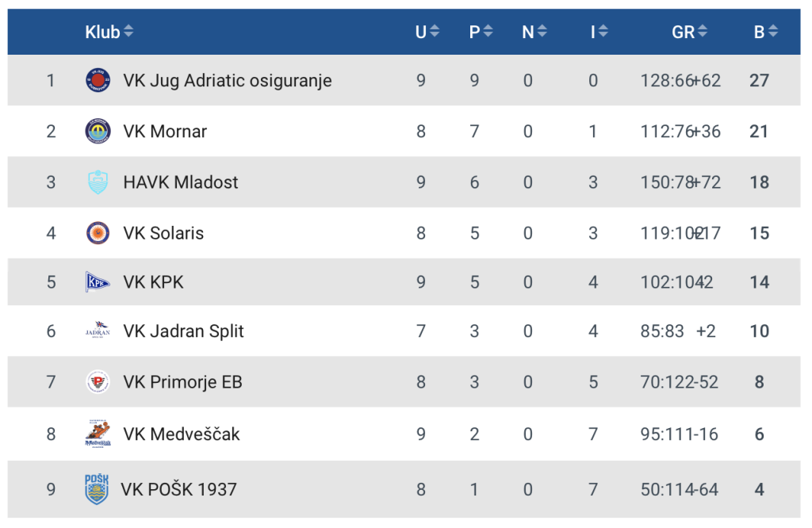Click the VK POŠK 1937 shield logo
The image size is (812, 528).
97,489
